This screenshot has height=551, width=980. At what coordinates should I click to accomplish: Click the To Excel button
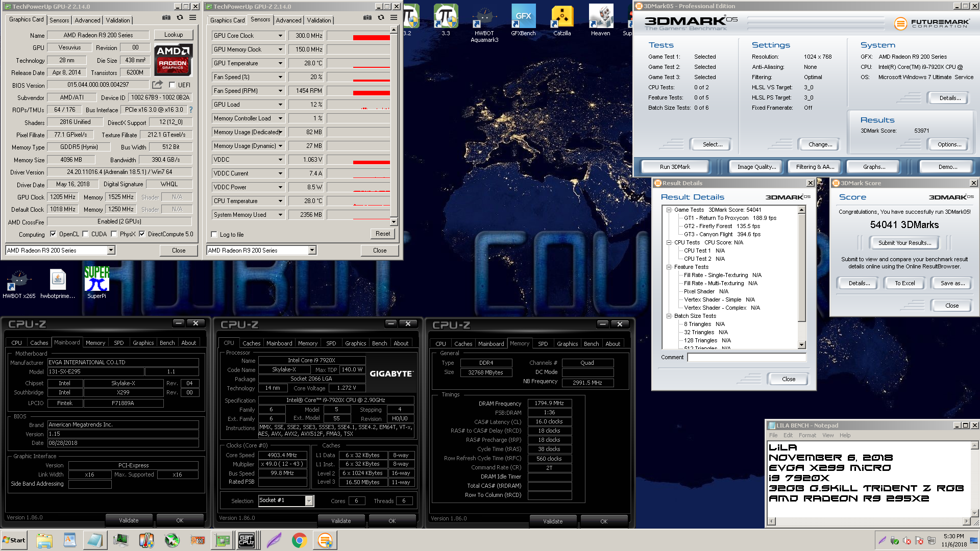(904, 283)
